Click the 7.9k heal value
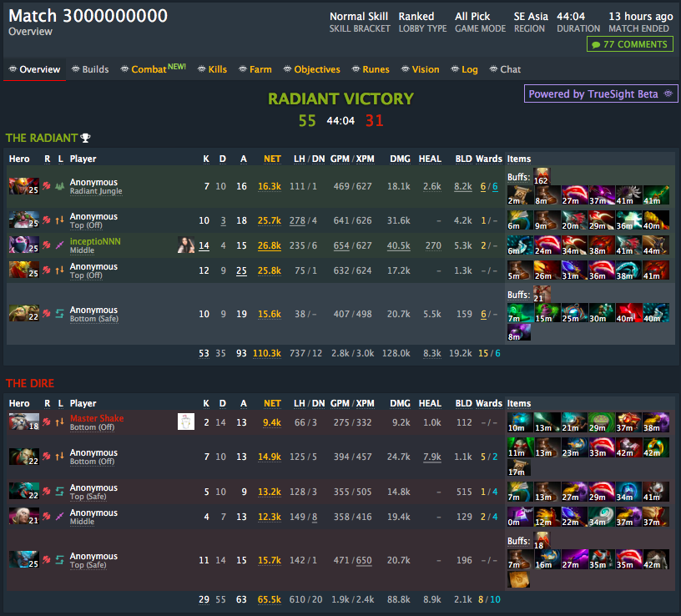681x616 pixels. pos(432,457)
